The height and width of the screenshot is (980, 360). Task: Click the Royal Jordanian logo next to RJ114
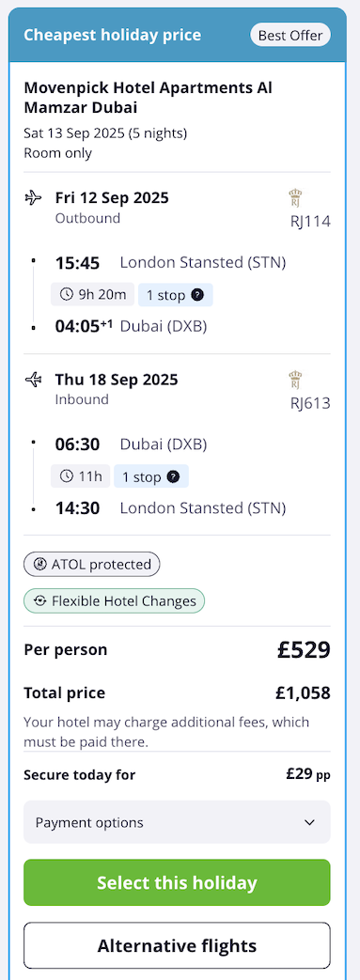pos(296,198)
